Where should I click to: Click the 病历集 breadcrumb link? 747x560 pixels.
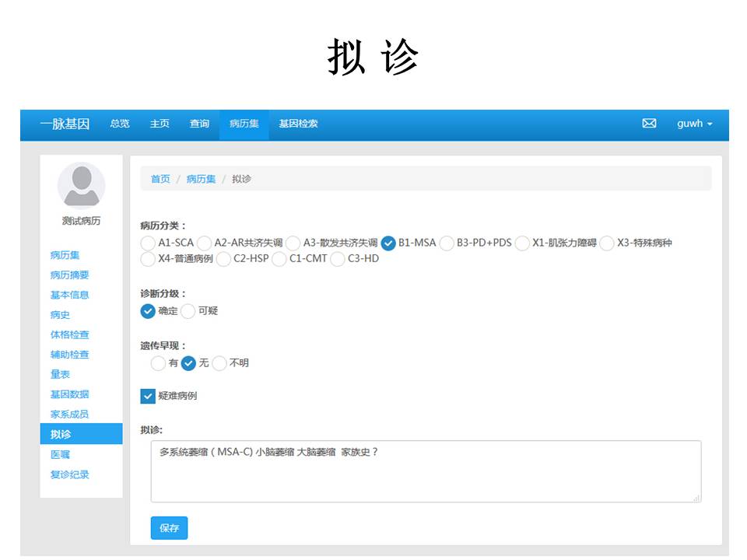[x=201, y=179]
